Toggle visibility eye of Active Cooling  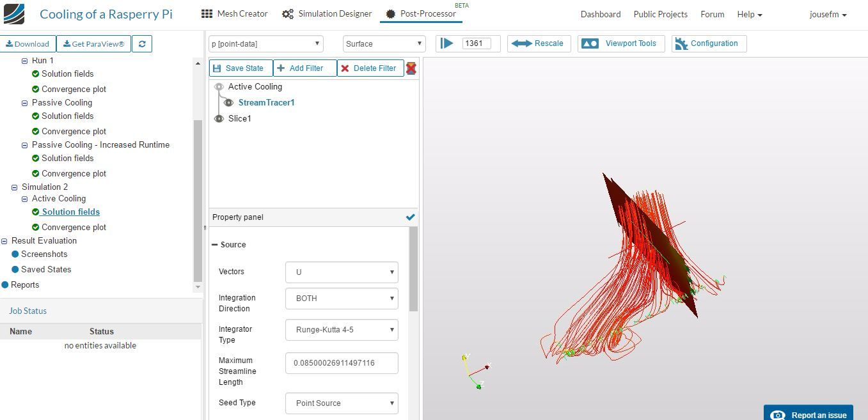(x=219, y=86)
